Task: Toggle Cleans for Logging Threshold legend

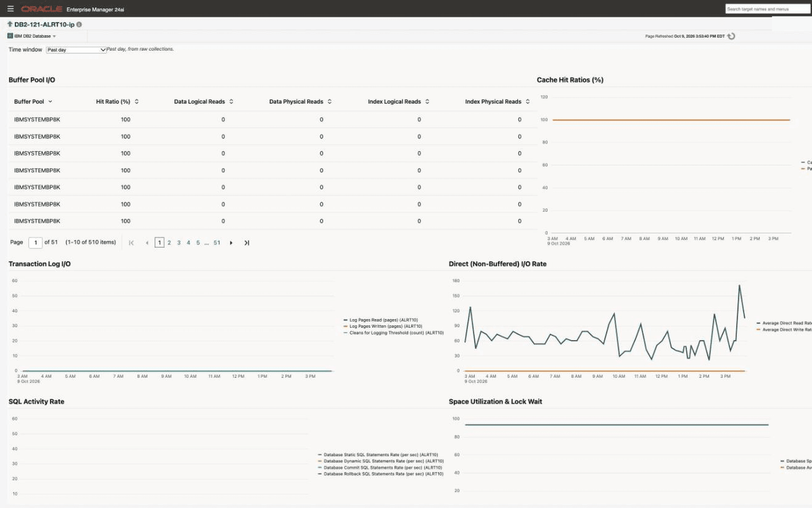Action: pyautogui.click(x=394, y=333)
